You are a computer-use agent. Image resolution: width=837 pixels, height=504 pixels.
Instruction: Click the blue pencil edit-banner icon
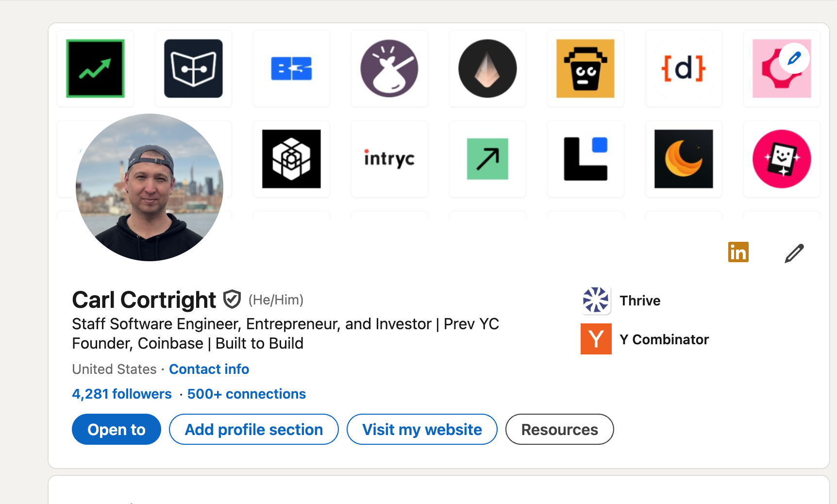pos(794,59)
